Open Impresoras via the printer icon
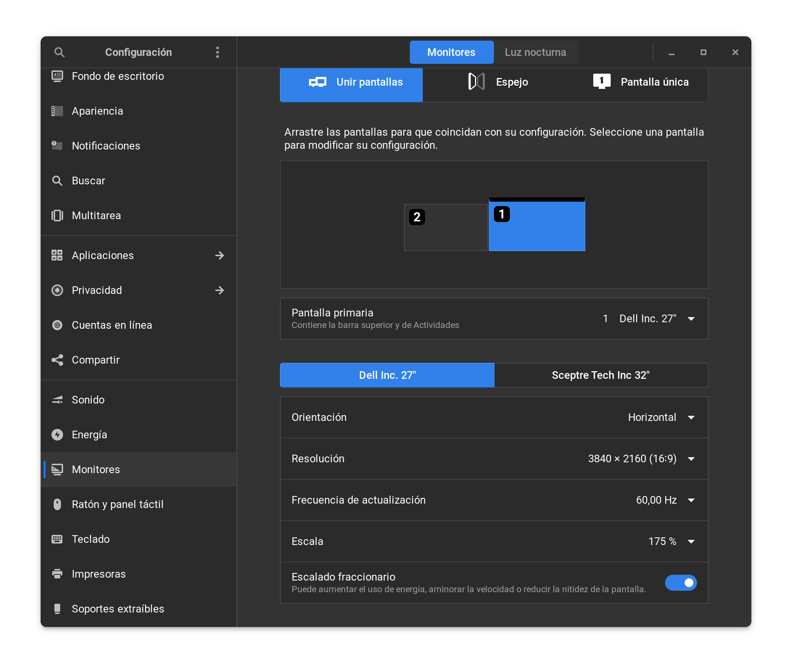The image size is (792, 672). coord(58,574)
